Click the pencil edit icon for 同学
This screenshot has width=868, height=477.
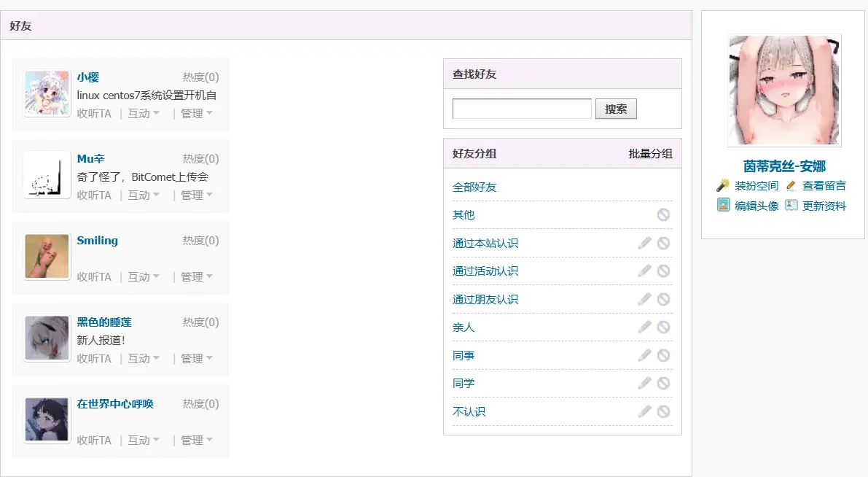644,383
